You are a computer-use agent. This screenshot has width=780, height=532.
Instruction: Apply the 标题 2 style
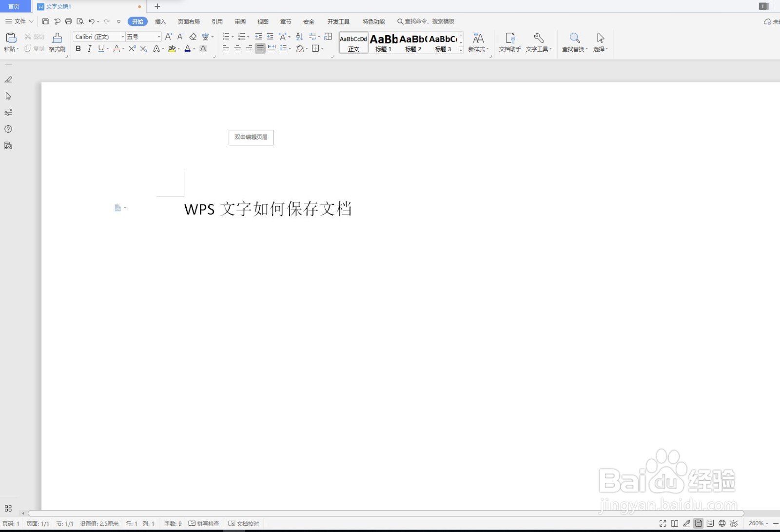pyautogui.click(x=413, y=42)
